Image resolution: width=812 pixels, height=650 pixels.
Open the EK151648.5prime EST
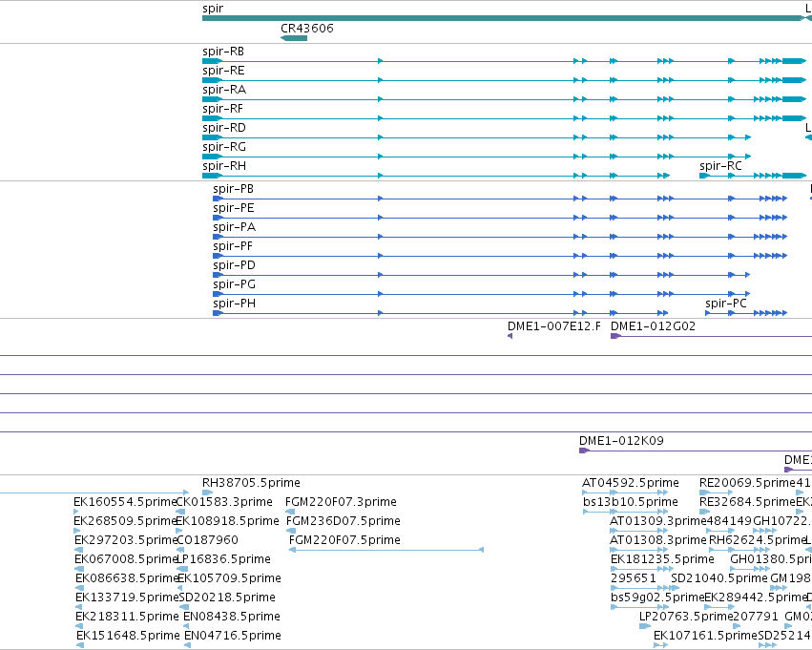click(128, 636)
